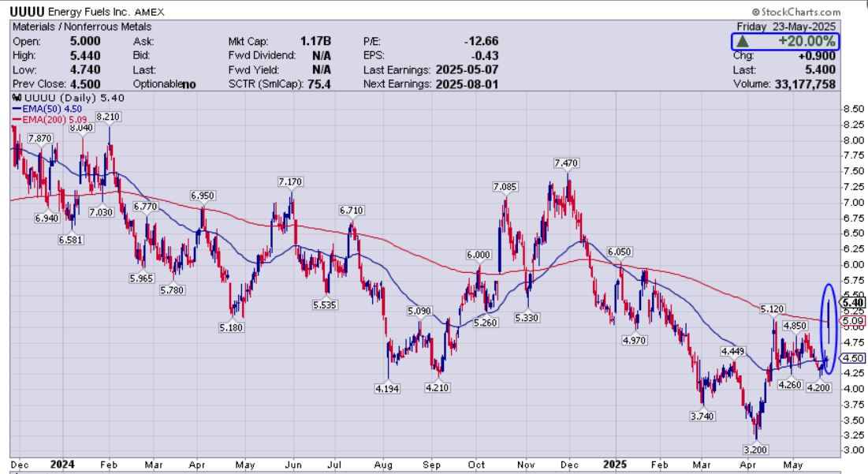Click the Energy Fuels Inc. company name
The image size is (868, 474).
point(89,12)
